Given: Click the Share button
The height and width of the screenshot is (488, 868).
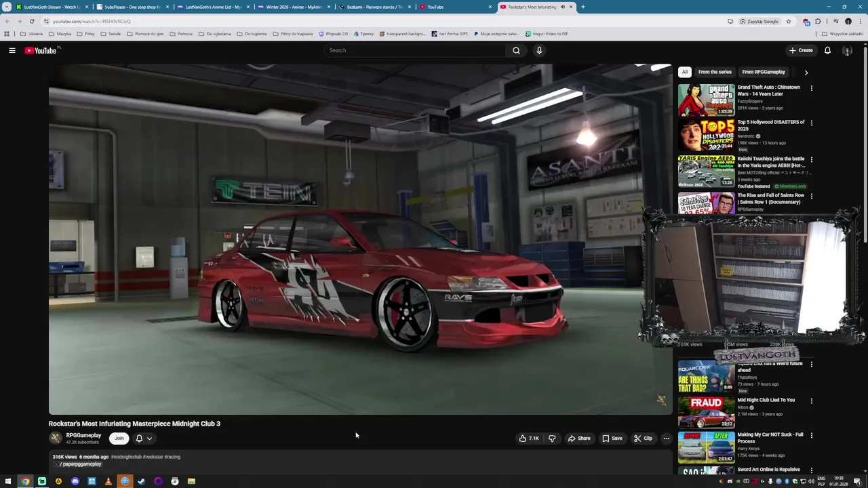Looking at the screenshot, I should [579, 439].
